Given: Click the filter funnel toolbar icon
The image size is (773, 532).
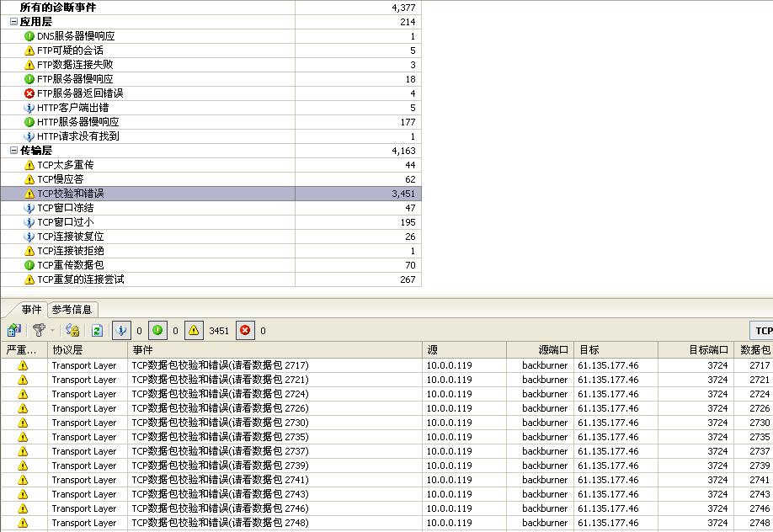Looking at the screenshot, I should (x=38, y=331).
